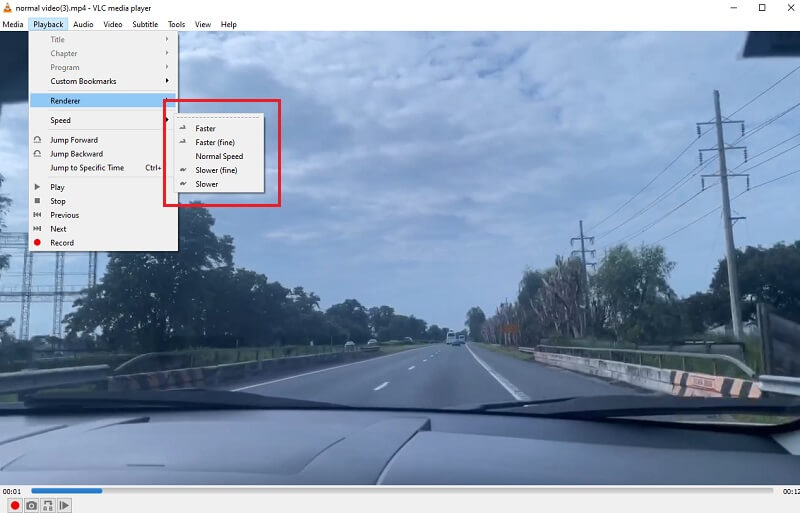Click Record in the Playback menu
The image size is (800, 513).
[x=104, y=242]
